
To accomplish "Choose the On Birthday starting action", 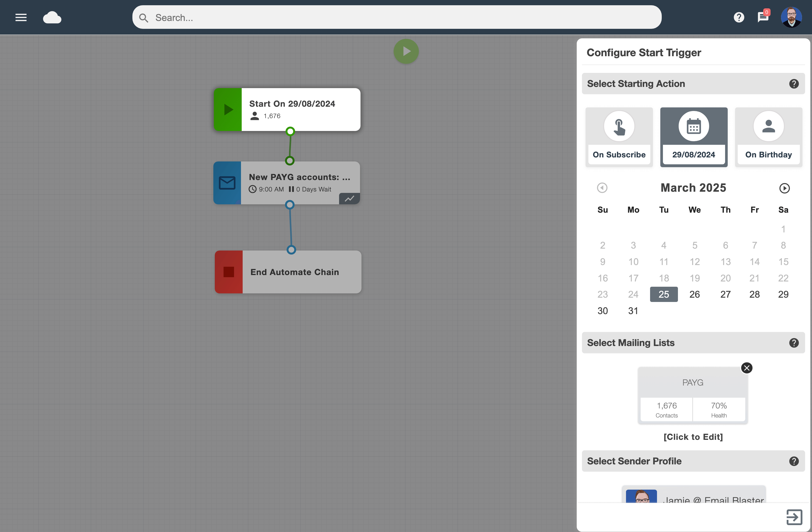I will 768,137.
